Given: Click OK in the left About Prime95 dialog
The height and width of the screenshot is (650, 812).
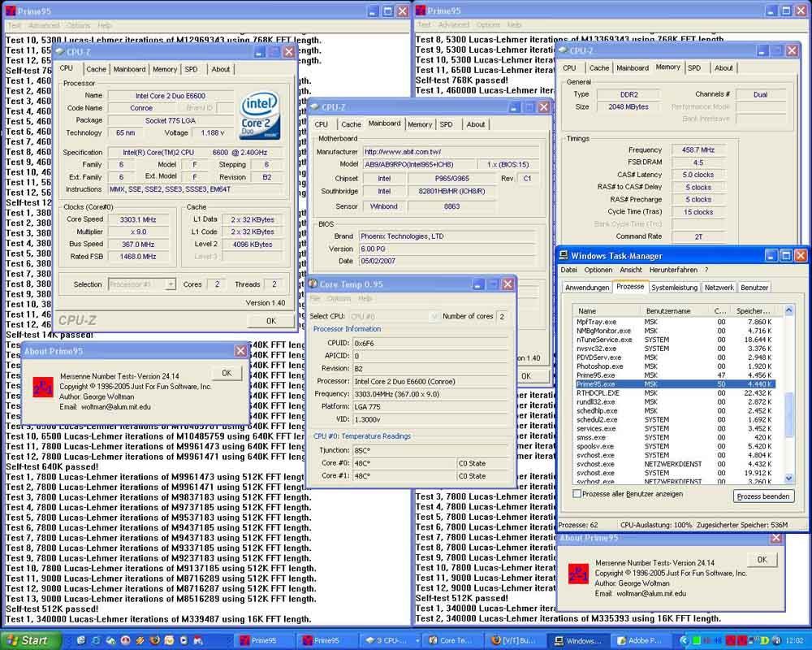Looking at the screenshot, I should coord(227,373).
